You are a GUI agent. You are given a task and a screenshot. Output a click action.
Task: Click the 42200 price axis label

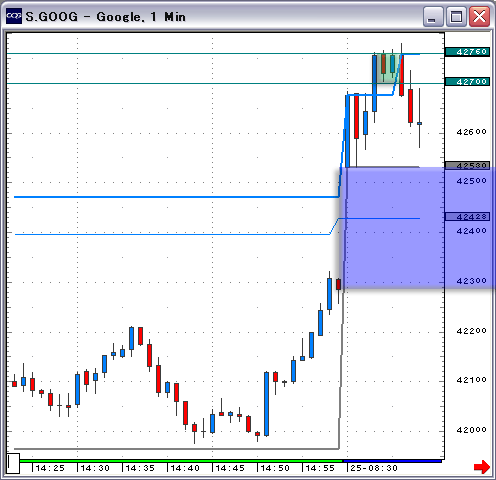(x=471, y=331)
